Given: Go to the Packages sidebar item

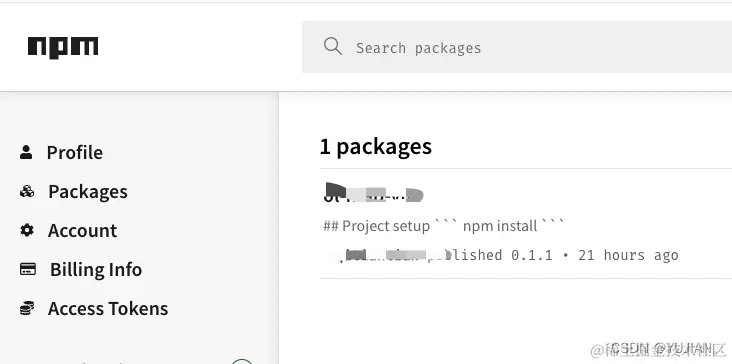Looking at the screenshot, I should 88,192.
